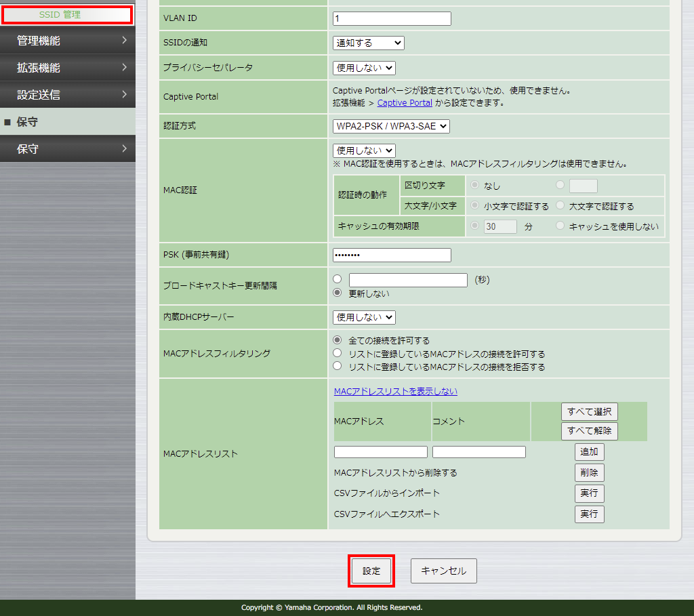Open the SSIDの通知 dropdown
This screenshot has width=694, height=616.
click(368, 42)
